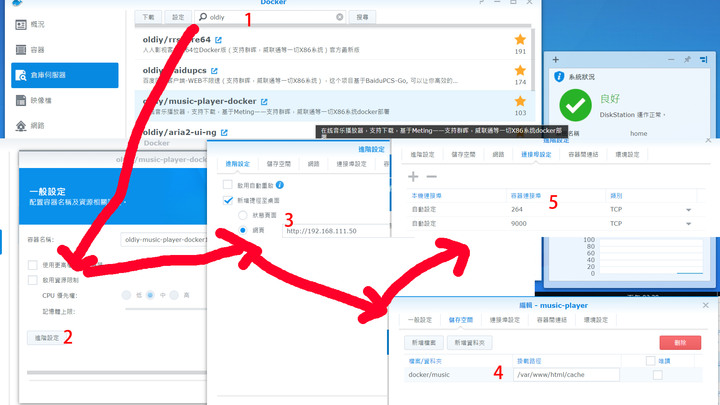Switch to 連接埠設定 tab in the shortcut settings dialog
720x405 pixels.
(351, 164)
